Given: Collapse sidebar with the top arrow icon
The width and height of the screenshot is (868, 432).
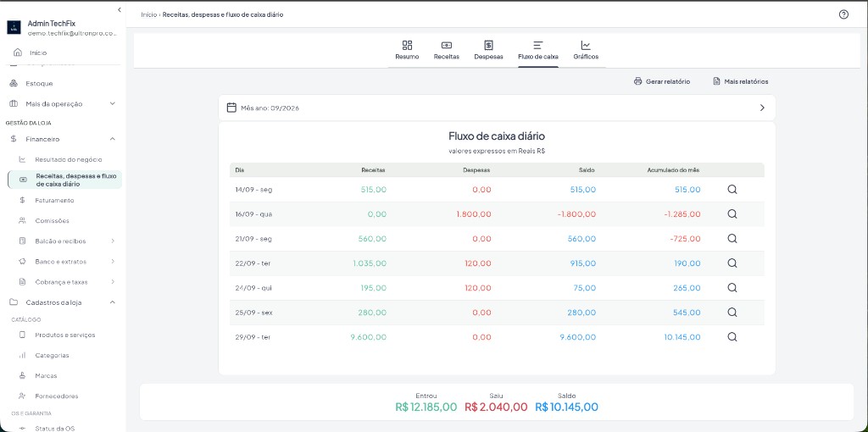Looking at the screenshot, I should (119, 9).
